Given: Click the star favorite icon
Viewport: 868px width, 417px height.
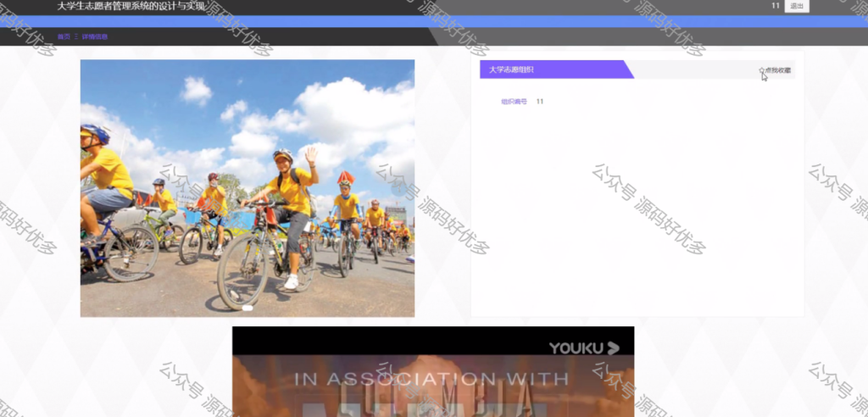Looking at the screenshot, I should point(762,70).
